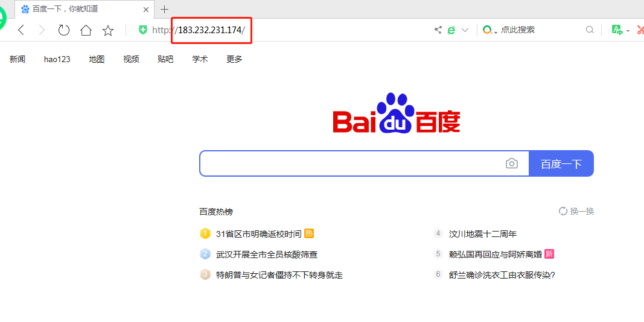Click the address bar URL 183.232.231.174
This screenshot has width=644, height=322.
click(211, 30)
